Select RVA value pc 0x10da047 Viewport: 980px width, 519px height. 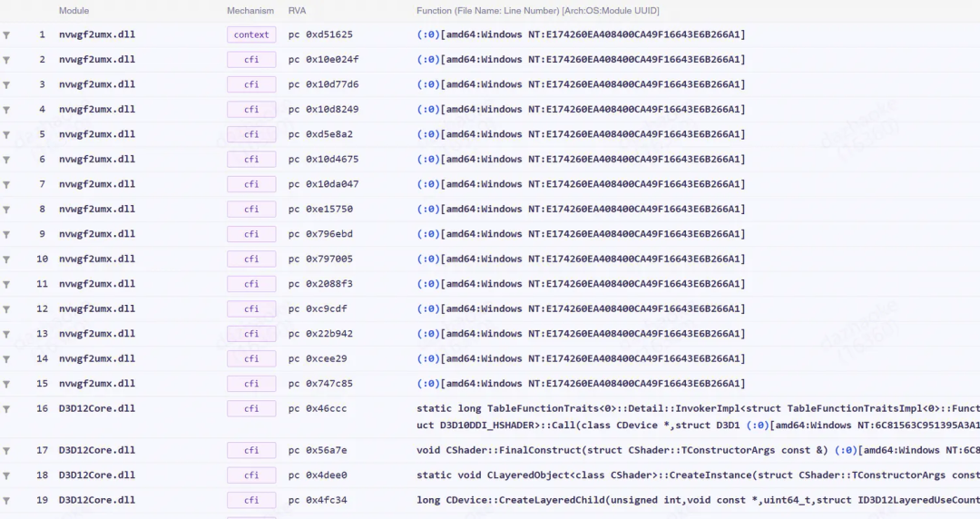(x=323, y=184)
